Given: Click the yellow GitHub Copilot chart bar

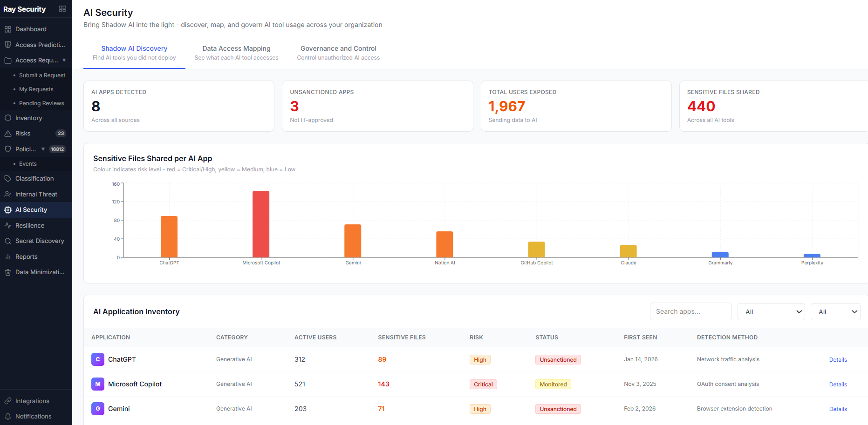Looking at the screenshot, I should [x=536, y=250].
